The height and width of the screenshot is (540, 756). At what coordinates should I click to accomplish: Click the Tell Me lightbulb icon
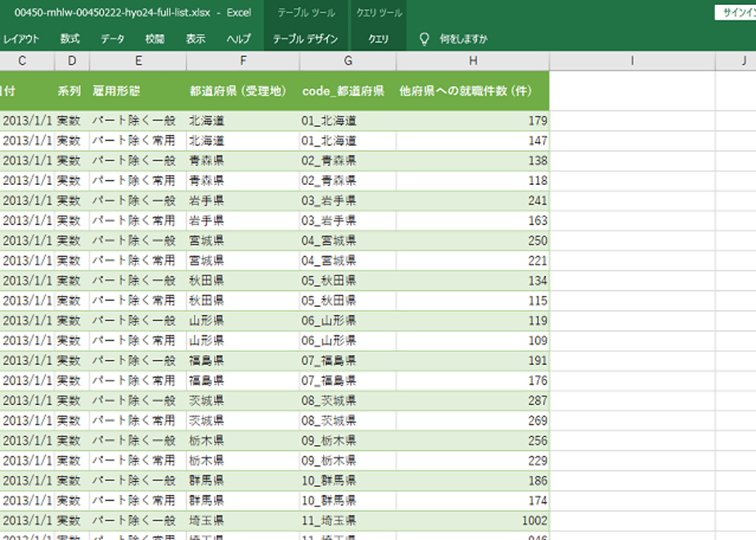(425, 39)
